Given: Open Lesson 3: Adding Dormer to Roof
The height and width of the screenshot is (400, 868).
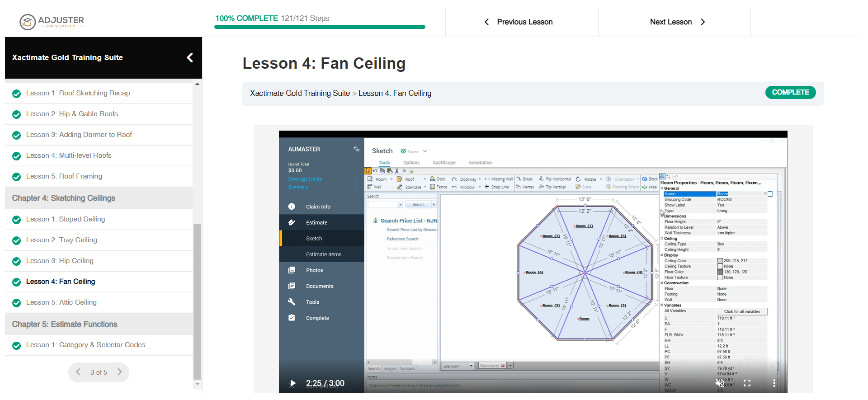Looking at the screenshot, I should [x=79, y=135].
